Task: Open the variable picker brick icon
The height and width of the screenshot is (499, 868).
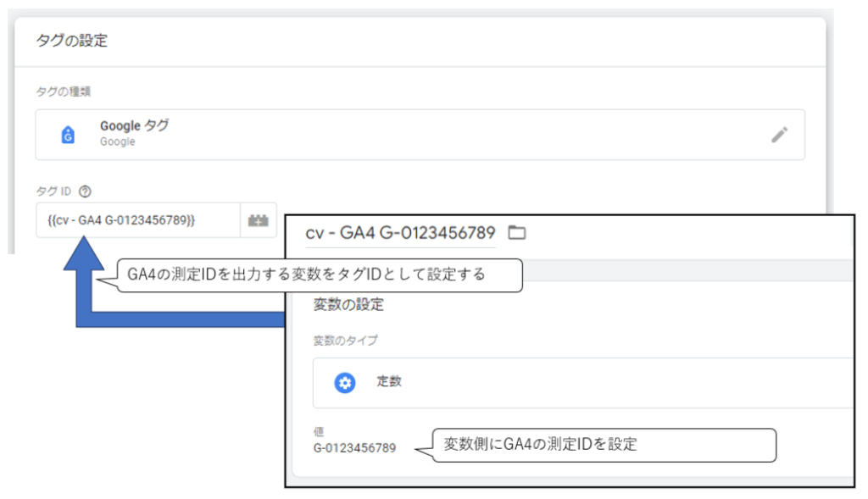Action: [258, 220]
